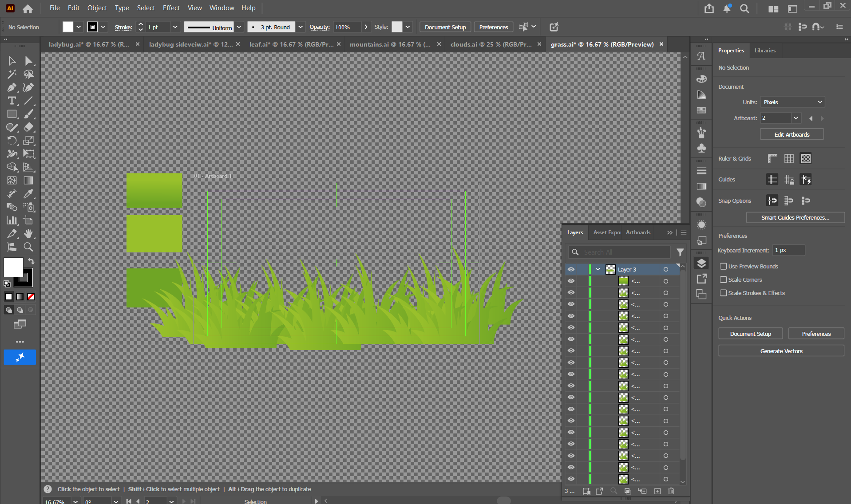Click the Home icon
The image size is (851, 504).
click(x=28, y=8)
